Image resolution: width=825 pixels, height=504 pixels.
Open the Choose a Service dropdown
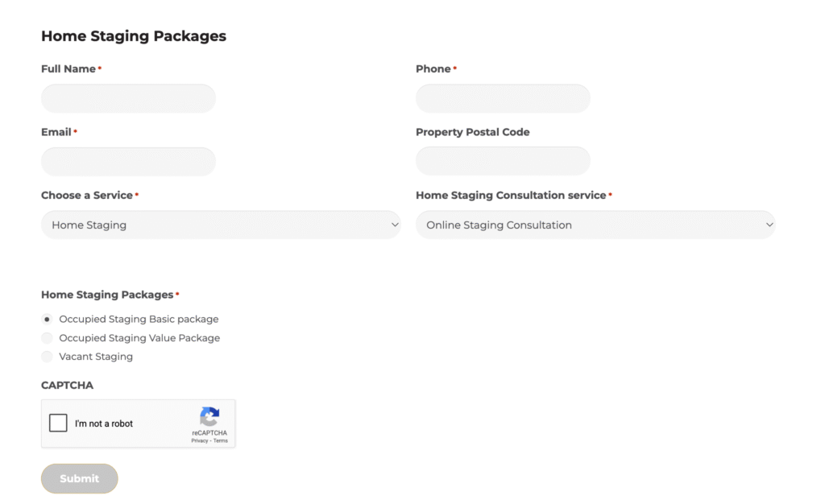coord(221,225)
